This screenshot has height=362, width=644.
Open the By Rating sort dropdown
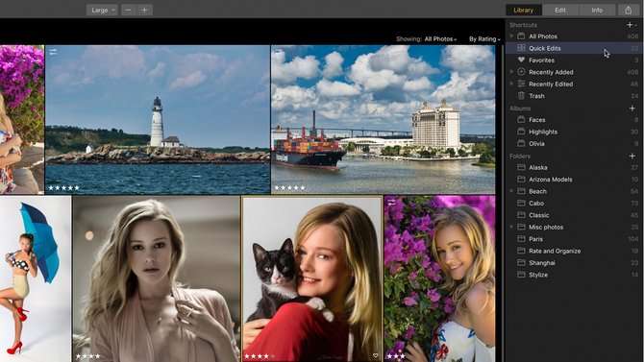click(x=485, y=39)
